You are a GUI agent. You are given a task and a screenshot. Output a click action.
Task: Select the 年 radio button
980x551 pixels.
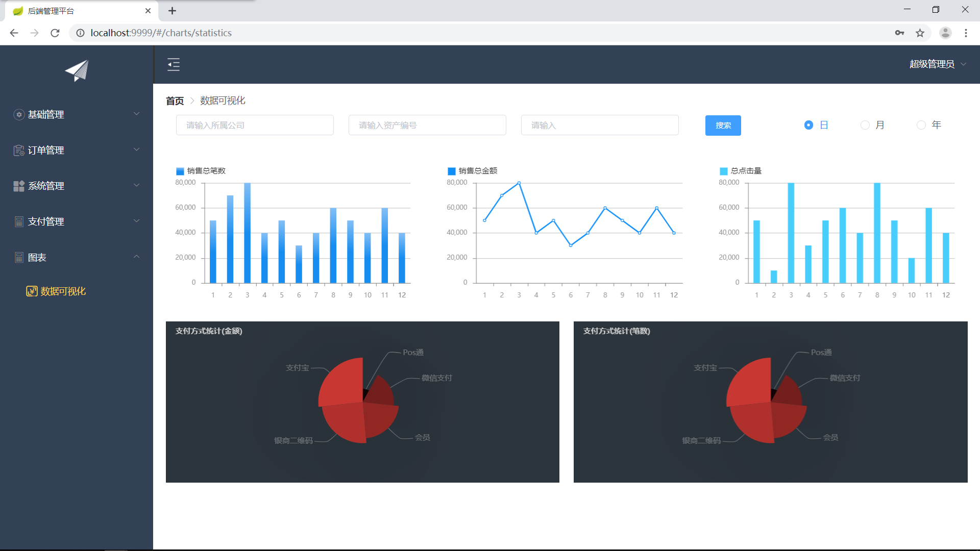[x=921, y=125]
